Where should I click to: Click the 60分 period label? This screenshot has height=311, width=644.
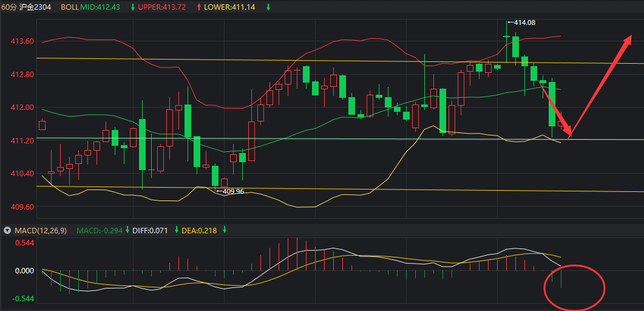(9, 7)
